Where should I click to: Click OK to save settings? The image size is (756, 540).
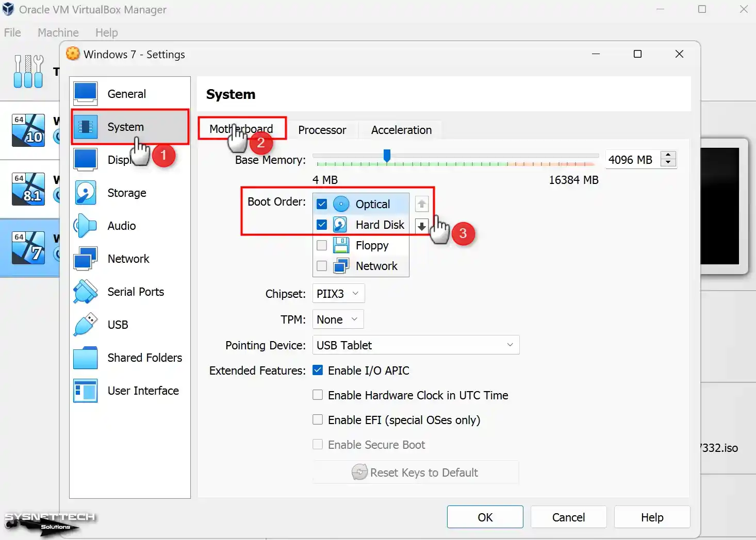(x=485, y=517)
